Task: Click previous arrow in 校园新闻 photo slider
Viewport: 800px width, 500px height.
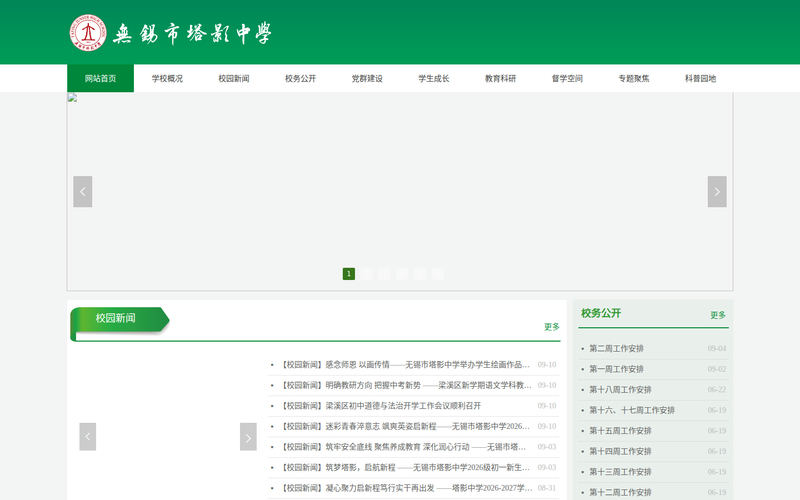Action: 88,437
